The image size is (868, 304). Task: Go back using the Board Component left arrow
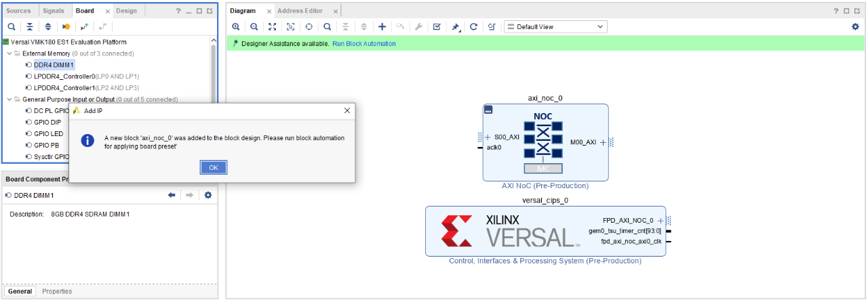click(172, 195)
